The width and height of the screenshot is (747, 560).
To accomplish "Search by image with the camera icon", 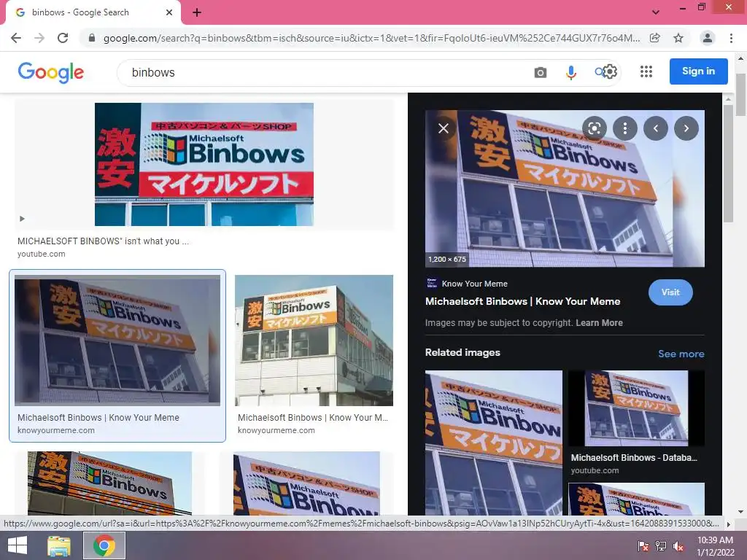I will pyautogui.click(x=541, y=72).
